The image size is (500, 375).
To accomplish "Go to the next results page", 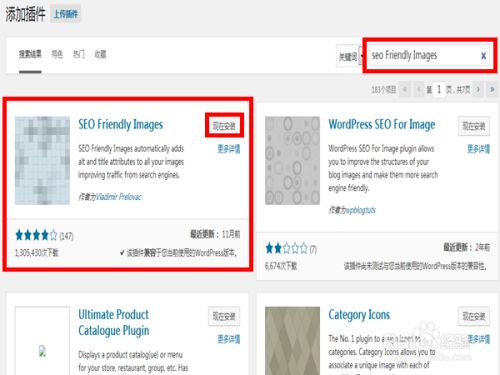I will click(478, 89).
